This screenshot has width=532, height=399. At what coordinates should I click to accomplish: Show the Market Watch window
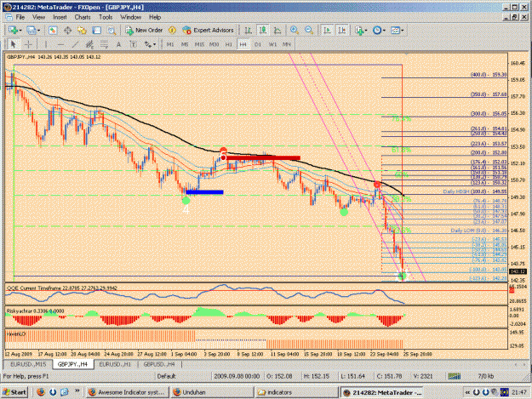tap(52, 30)
